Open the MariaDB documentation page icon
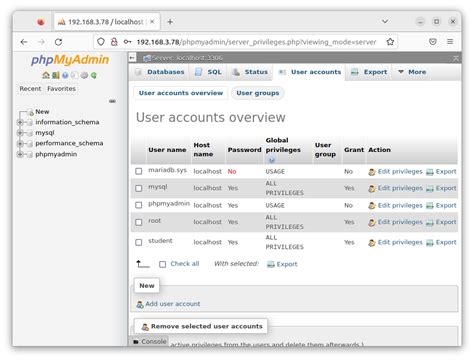Image resolution: width=474 pixels, height=360 pixels. pyautogui.click(x=75, y=75)
